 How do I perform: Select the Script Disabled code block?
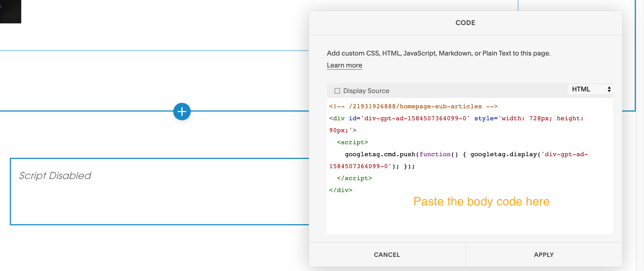pyautogui.click(x=160, y=192)
